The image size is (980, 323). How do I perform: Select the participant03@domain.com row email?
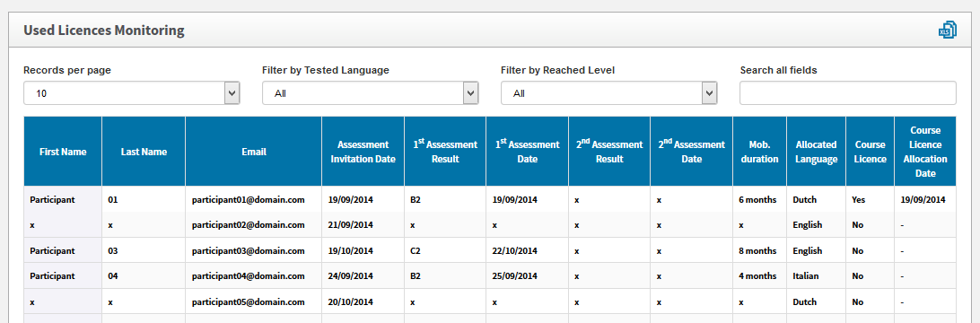[x=248, y=250]
